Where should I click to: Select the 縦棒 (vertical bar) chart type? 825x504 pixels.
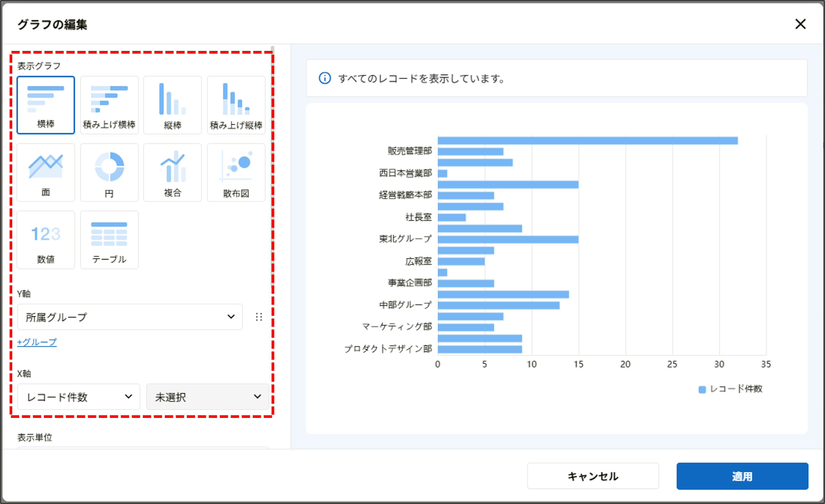(x=172, y=105)
